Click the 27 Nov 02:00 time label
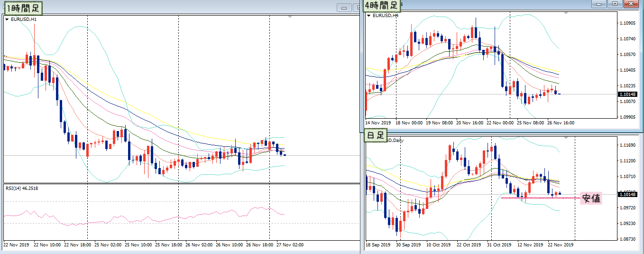The image size is (644, 254). click(x=290, y=245)
